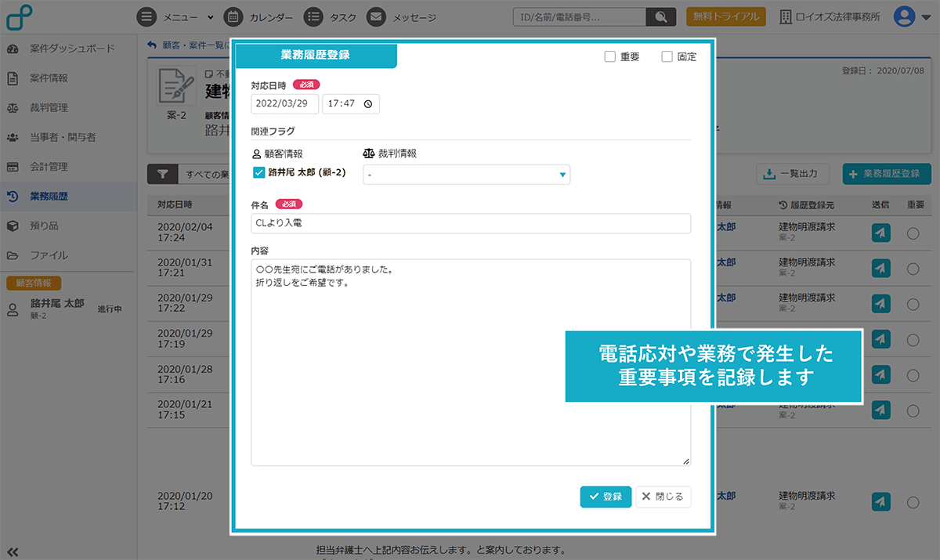Click the 履歴登録元 column header
Screen dimensions: 940x560
[x=806, y=205]
